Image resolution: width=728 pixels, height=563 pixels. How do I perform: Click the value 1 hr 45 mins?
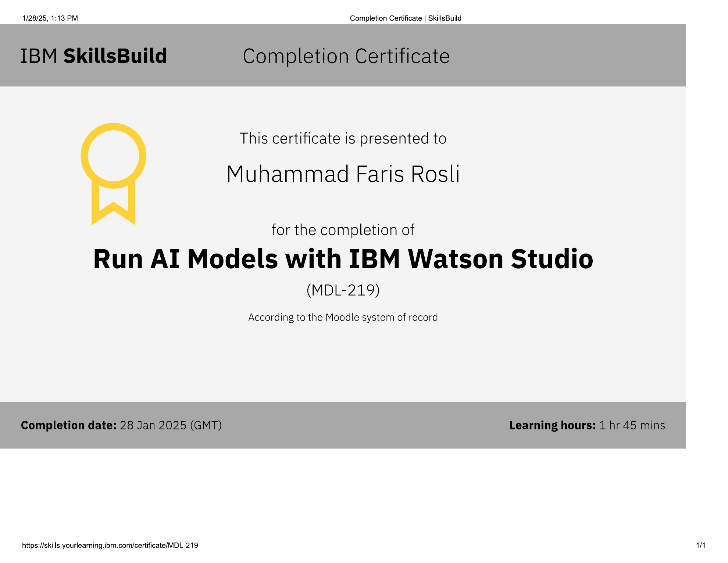[x=632, y=425]
